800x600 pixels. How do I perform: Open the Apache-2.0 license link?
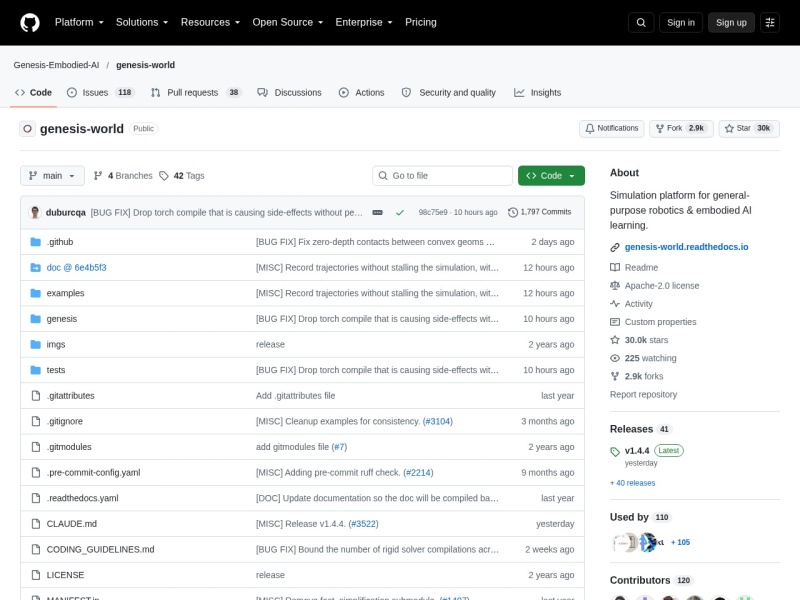coord(662,286)
